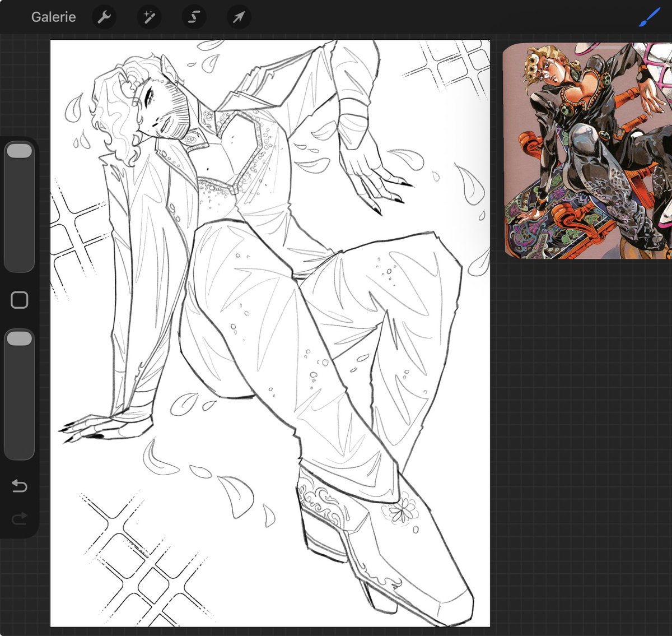Select the Brush tool

coord(650,17)
